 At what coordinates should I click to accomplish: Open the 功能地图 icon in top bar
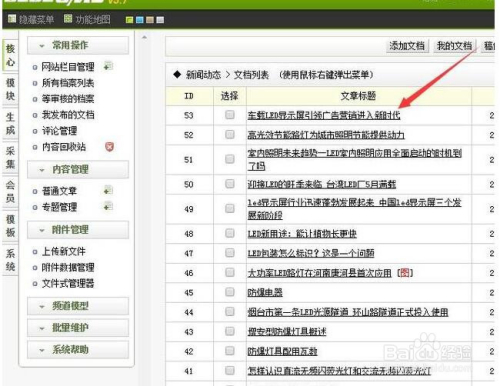68,19
